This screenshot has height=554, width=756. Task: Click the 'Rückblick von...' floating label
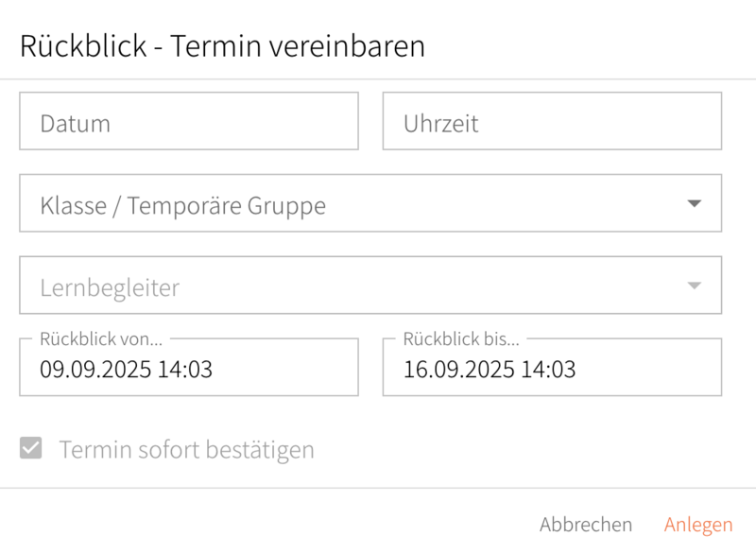[x=101, y=338]
